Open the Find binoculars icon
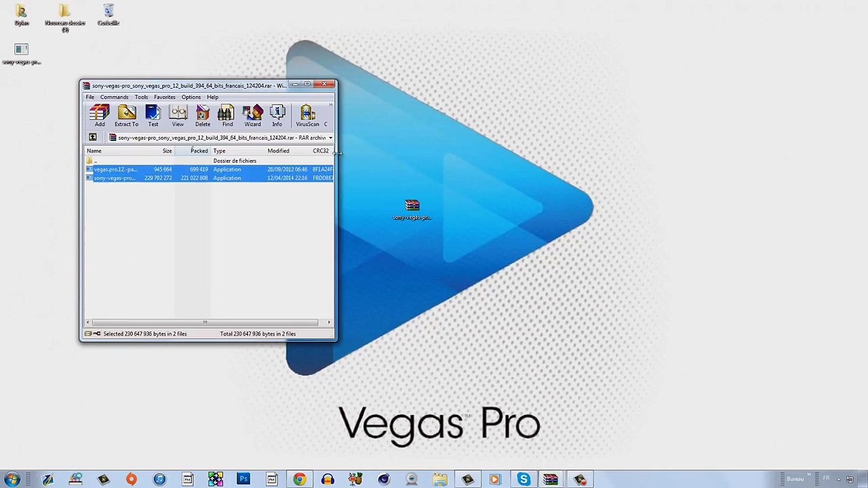Screen dimensions: 868x488 pyautogui.click(x=227, y=116)
